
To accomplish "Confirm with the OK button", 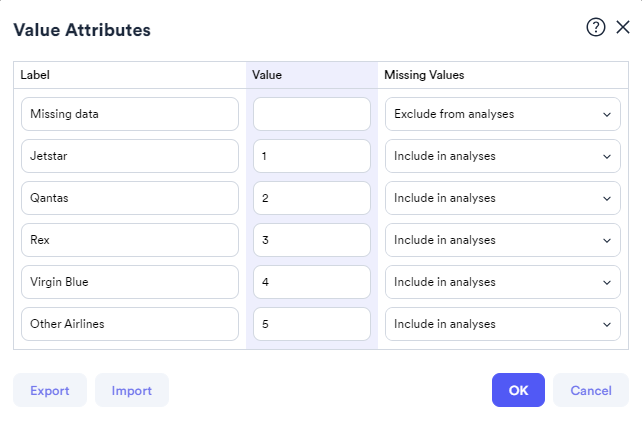I will pos(518,390).
